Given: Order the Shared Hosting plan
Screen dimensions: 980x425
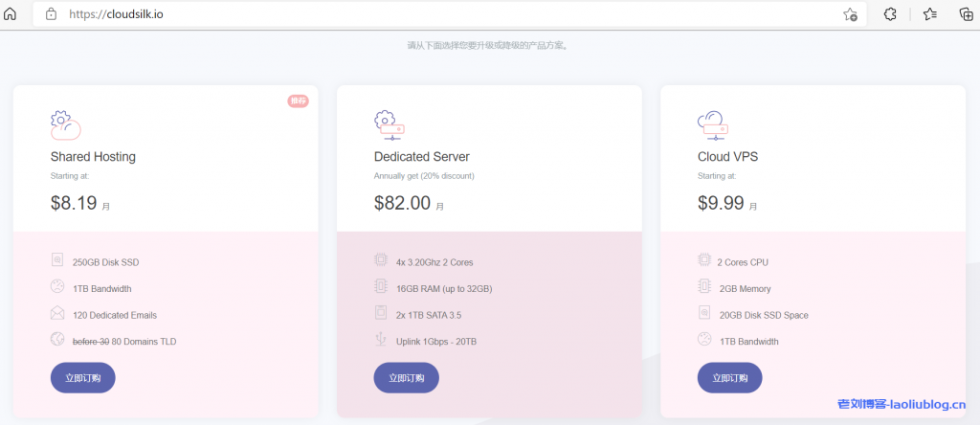Looking at the screenshot, I should (83, 377).
